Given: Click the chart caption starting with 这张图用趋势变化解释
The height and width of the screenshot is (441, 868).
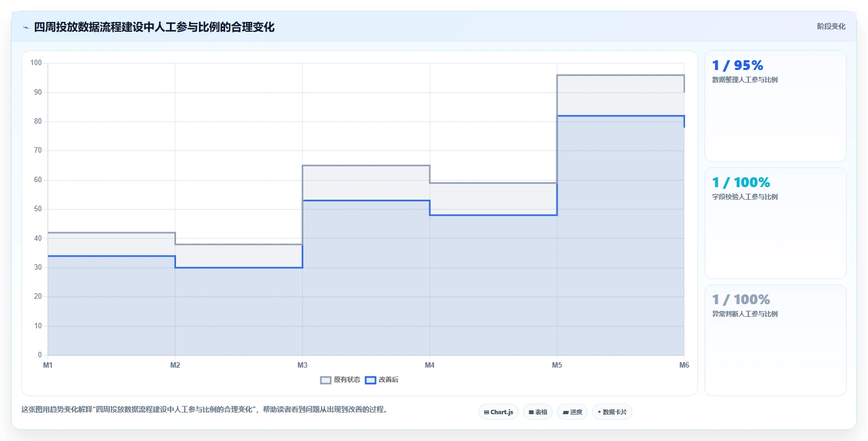Looking at the screenshot, I should (x=206, y=409).
